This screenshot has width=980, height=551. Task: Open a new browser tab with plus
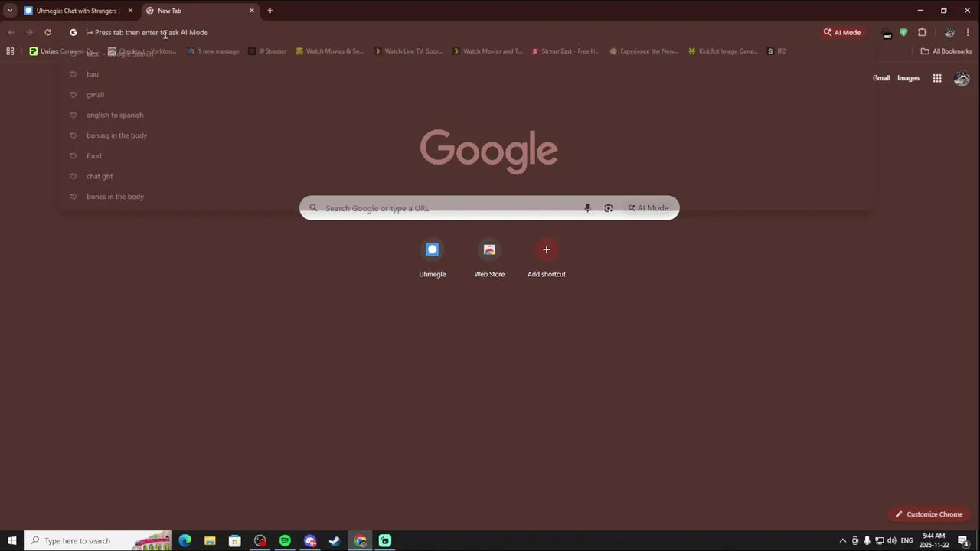(x=269, y=11)
